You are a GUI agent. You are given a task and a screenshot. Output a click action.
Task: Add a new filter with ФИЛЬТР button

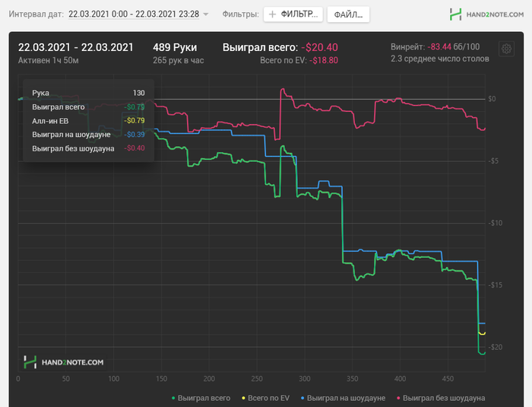[293, 14]
